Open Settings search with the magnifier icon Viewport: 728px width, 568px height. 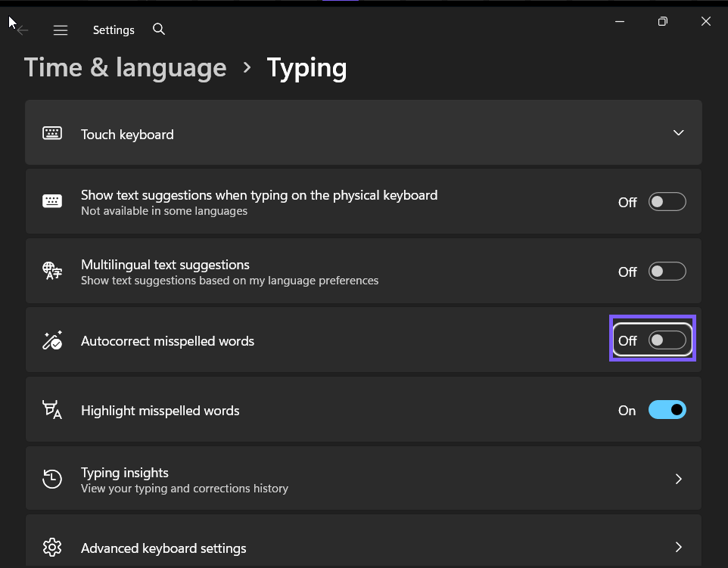[159, 29]
